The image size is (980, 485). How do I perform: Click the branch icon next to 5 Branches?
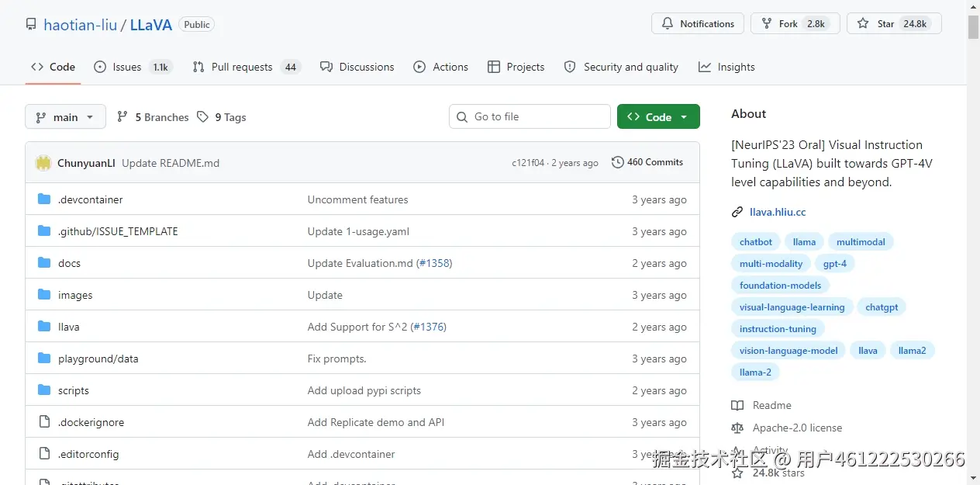click(x=122, y=117)
